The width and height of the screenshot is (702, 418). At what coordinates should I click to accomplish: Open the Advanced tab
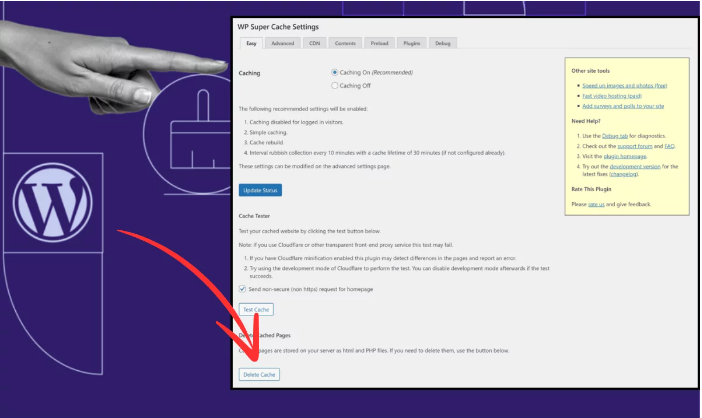point(283,43)
